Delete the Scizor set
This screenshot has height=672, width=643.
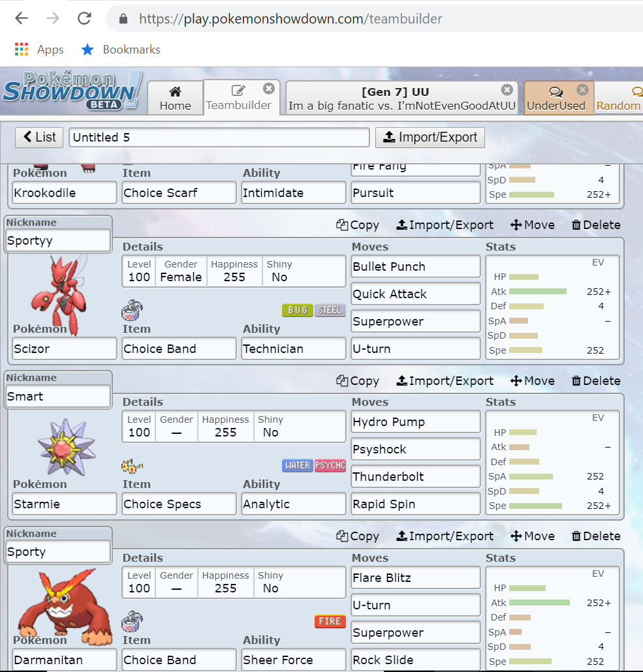pos(596,225)
